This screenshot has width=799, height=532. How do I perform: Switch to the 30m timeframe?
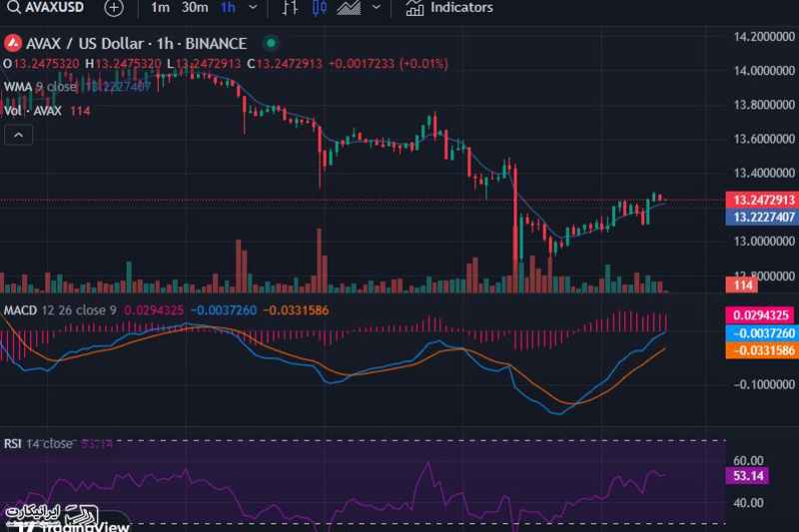(195, 8)
